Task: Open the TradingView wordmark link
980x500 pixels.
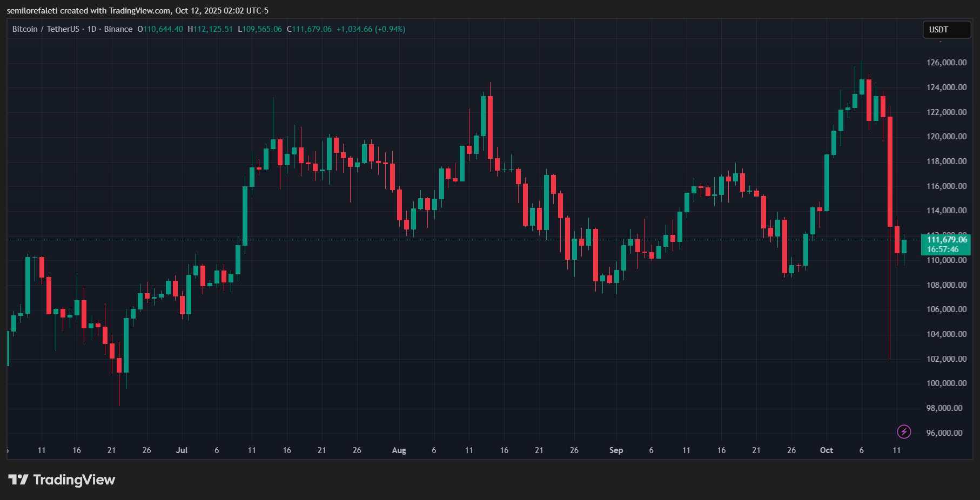Action: tap(74, 479)
